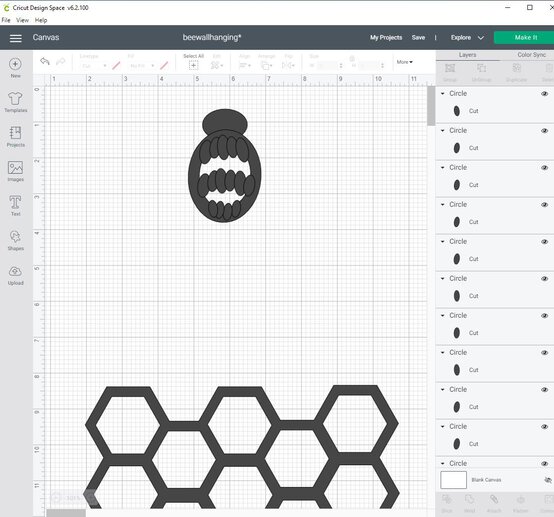Hide the topmost Circle layer
The height and width of the screenshot is (517, 554).
click(544, 94)
